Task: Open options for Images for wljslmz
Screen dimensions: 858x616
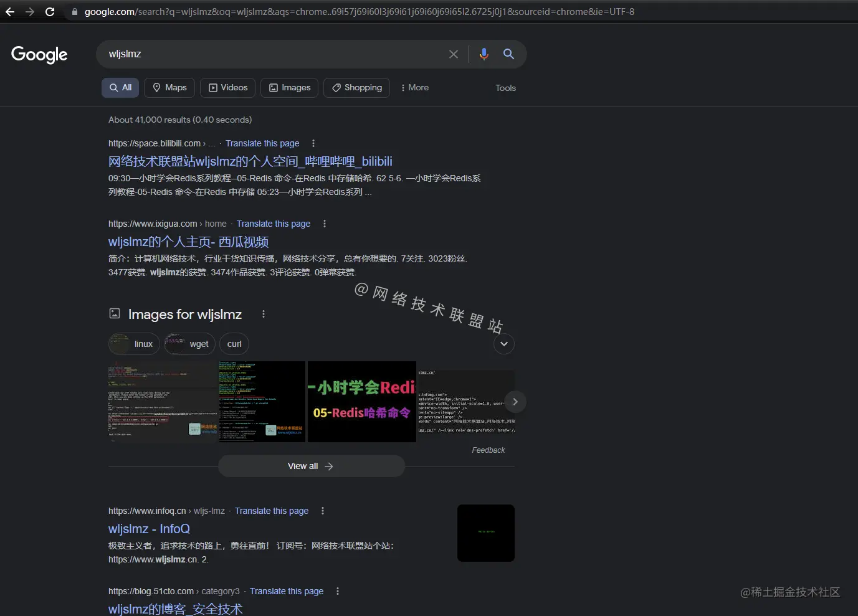Action: [264, 314]
